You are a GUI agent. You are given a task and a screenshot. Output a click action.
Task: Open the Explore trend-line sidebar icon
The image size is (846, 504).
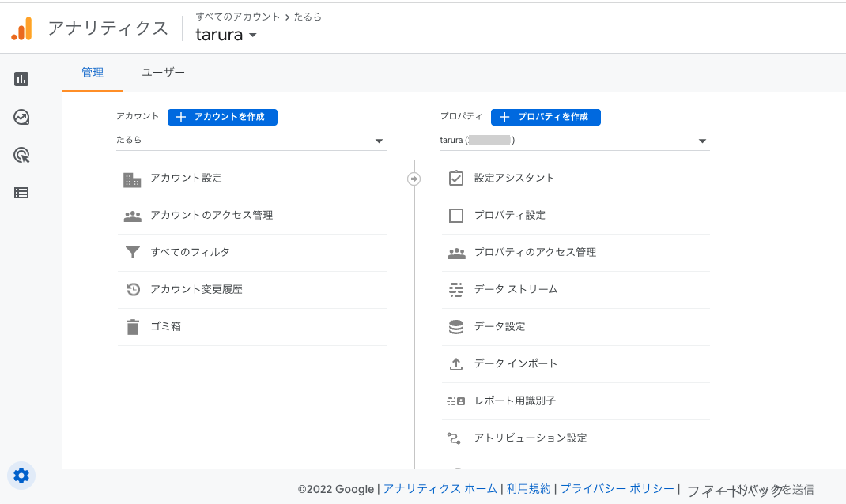pyautogui.click(x=21, y=117)
